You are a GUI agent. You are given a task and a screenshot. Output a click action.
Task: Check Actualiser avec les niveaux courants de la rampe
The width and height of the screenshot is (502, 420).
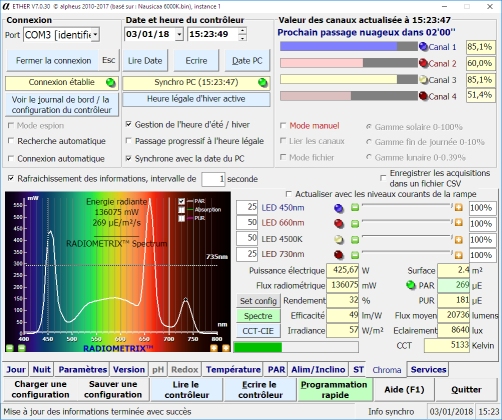289,194
